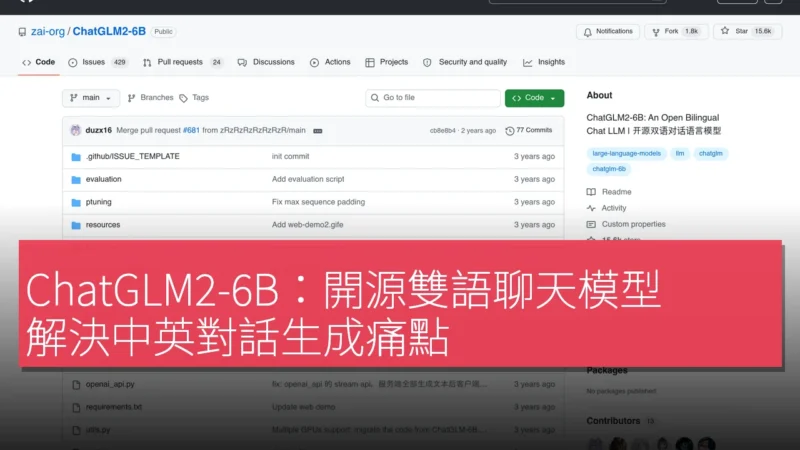Viewport: 800px width, 450px height.
Task: Click the bell icon in Notifications
Action: 588,32
